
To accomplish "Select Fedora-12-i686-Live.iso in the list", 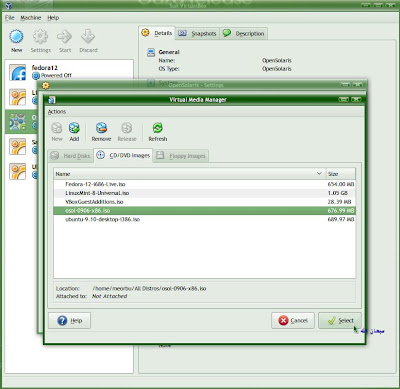I will point(95,184).
